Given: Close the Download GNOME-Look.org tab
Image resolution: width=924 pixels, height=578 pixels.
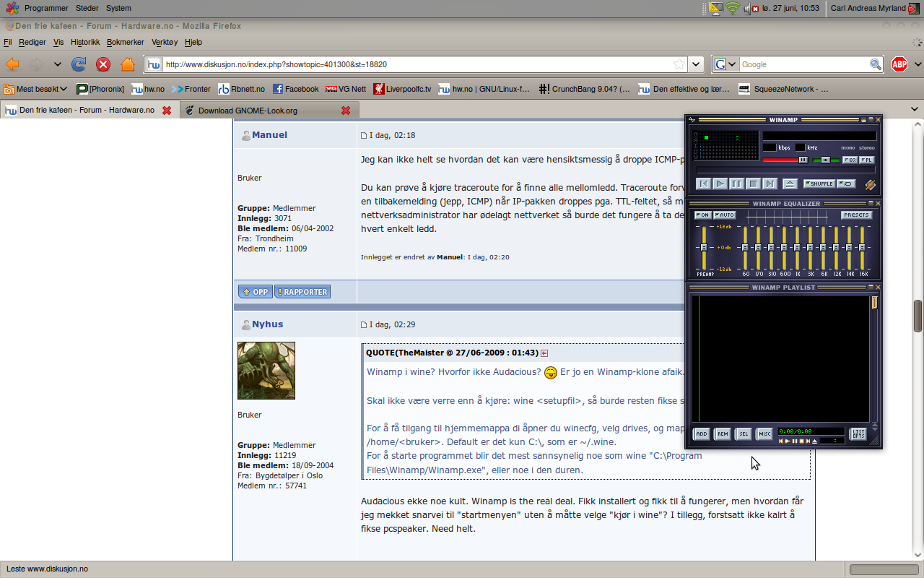Looking at the screenshot, I should point(346,111).
